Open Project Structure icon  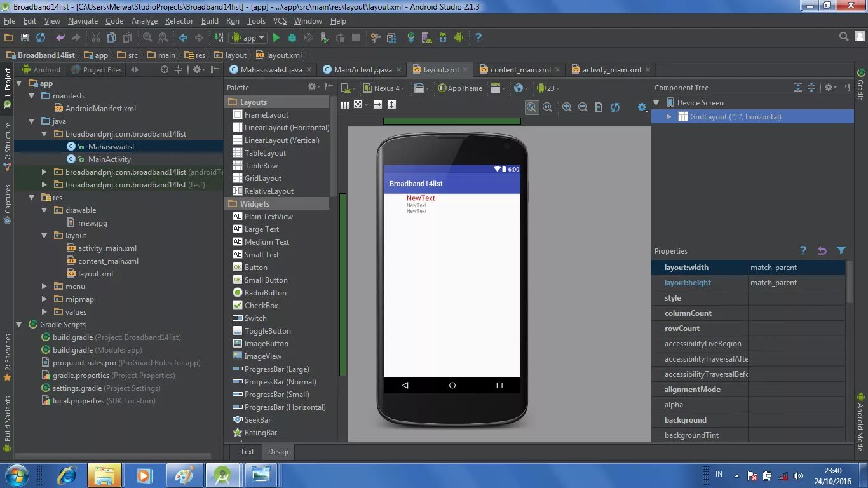pyautogui.click(x=391, y=37)
